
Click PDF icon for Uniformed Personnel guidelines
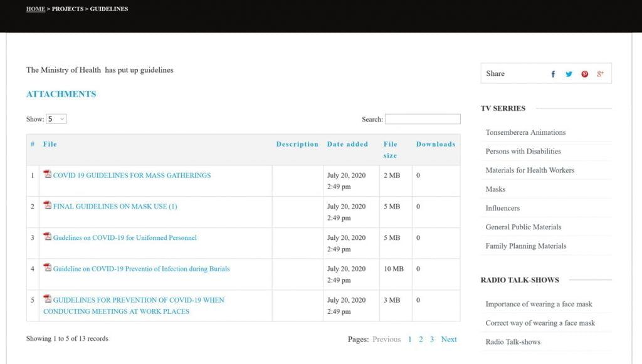tap(48, 236)
